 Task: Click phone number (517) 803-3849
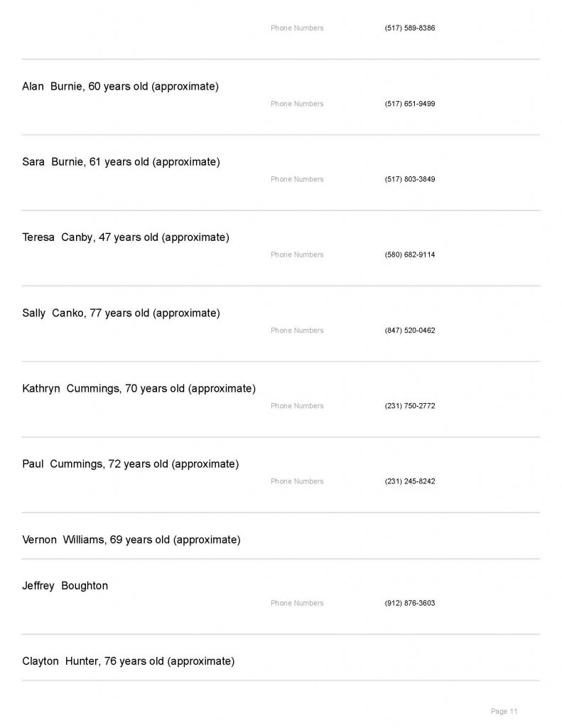pyautogui.click(x=410, y=179)
